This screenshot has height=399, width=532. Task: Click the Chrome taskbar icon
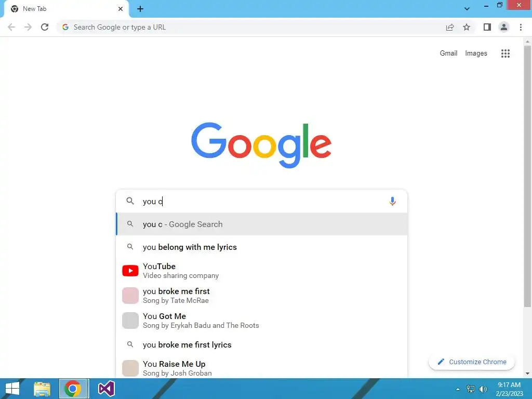pos(72,389)
